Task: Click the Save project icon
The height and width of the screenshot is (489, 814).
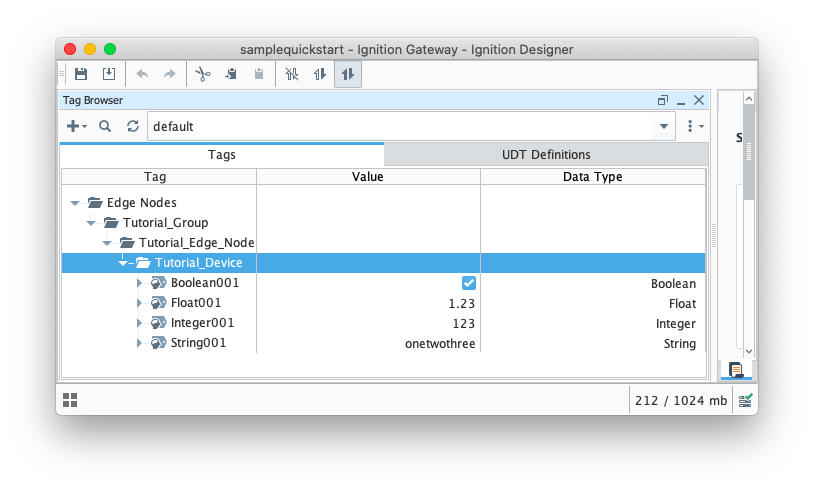Action: [81, 74]
